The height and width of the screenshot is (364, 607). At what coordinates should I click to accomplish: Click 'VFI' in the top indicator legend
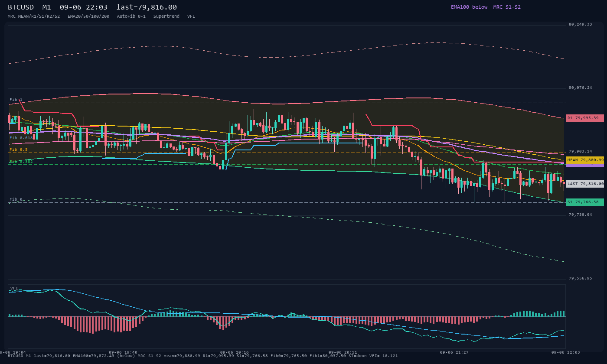191,16
